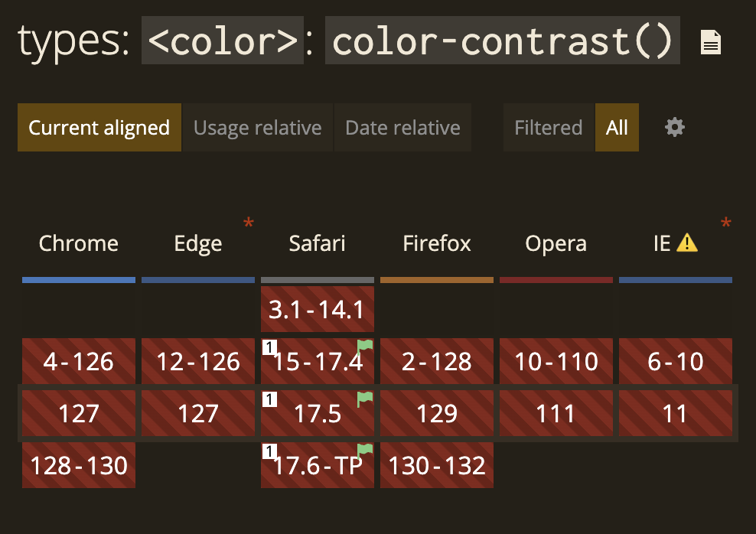Screen dimensions: 756x534
Task: Open note 1 on Safari 15-17.4 cell
Action: (x=269, y=347)
